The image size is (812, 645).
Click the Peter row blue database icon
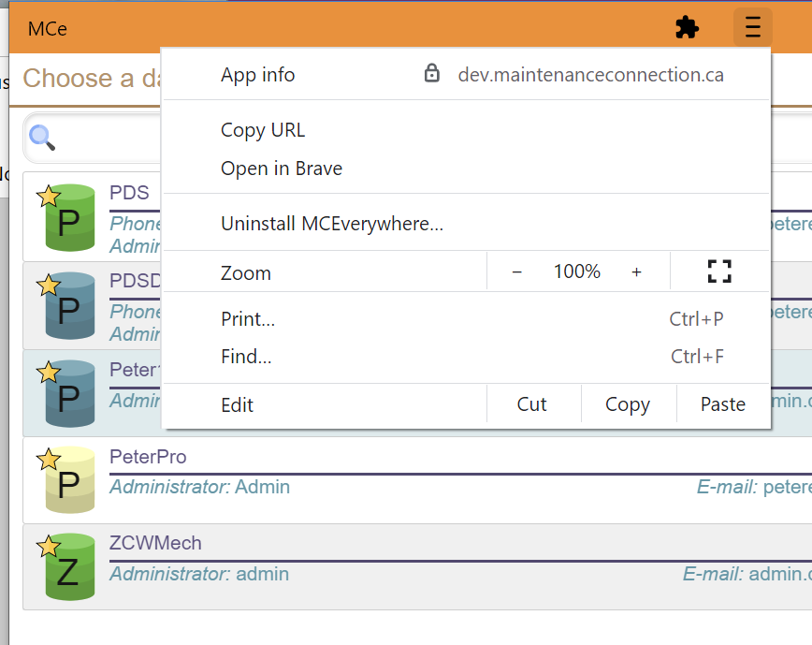(70, 394)
